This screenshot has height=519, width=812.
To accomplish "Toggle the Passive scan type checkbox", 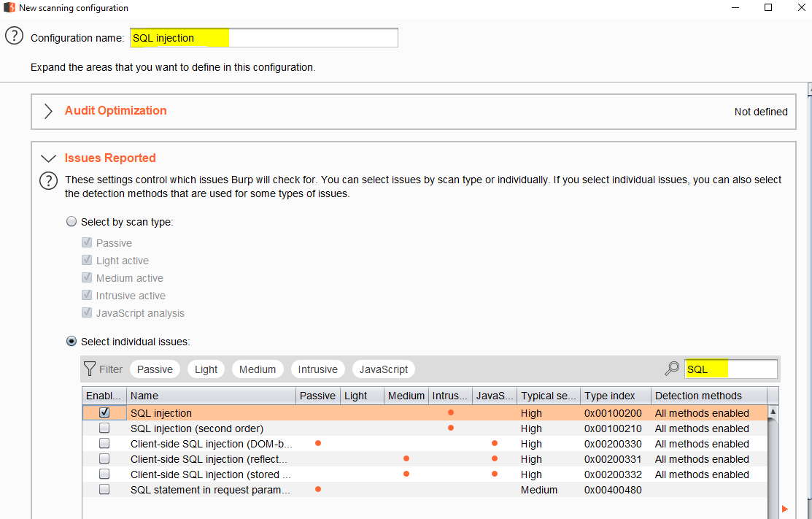I will [87, 242].
